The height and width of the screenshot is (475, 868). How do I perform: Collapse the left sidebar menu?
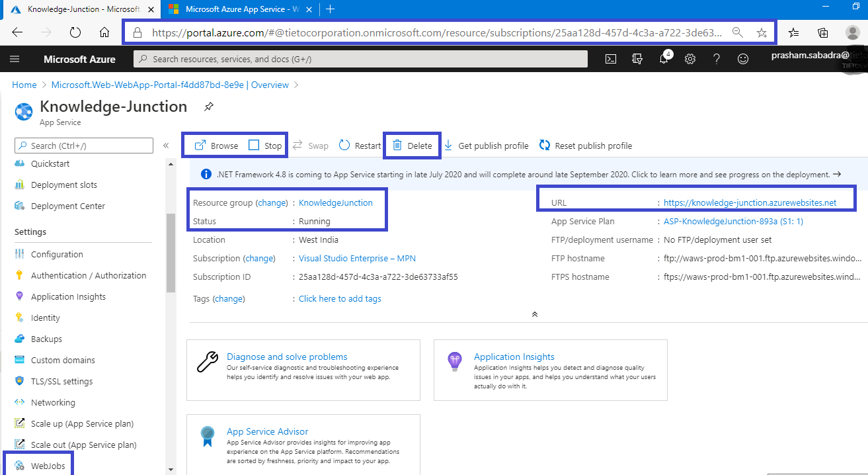(166, 146)
